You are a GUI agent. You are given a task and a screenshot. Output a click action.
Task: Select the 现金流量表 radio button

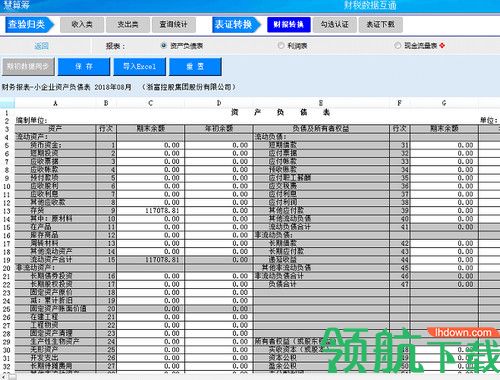tap(397, 45)
